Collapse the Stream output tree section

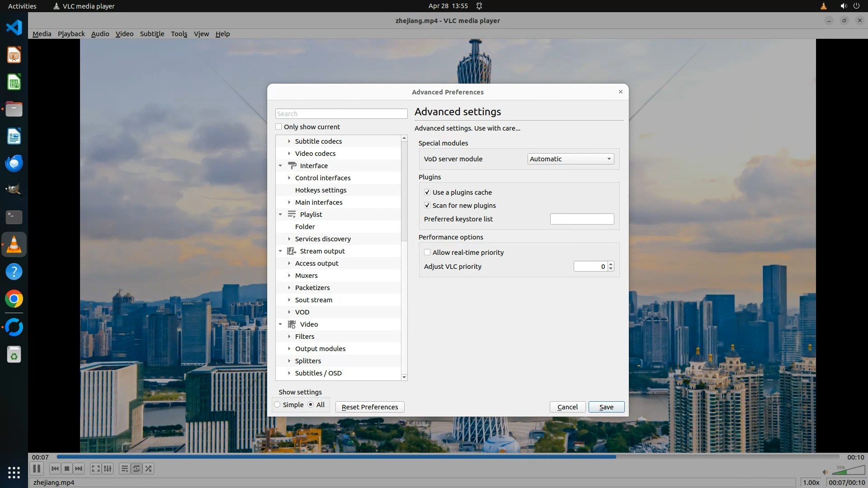[280, 251]
